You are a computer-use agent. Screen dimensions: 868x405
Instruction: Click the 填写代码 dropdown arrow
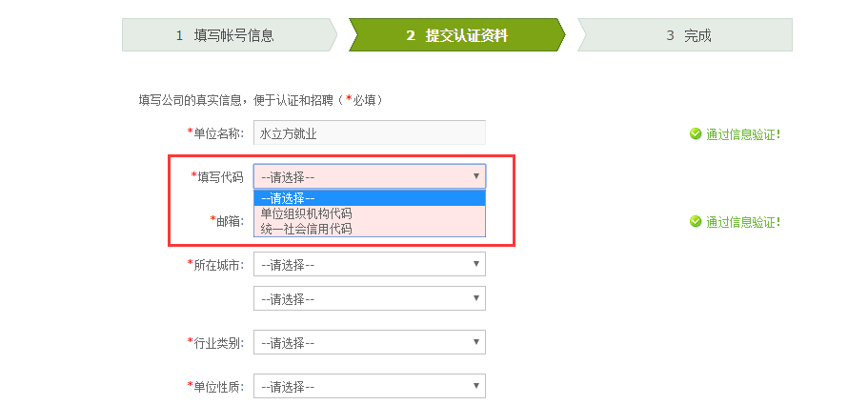[x=476, y=176]
